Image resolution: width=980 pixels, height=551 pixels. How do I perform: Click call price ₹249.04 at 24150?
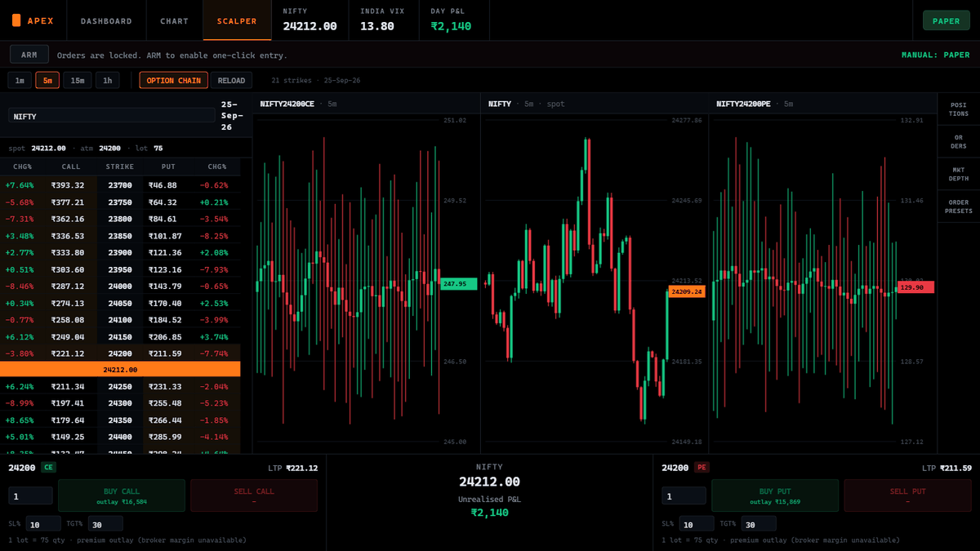[68, 336]
